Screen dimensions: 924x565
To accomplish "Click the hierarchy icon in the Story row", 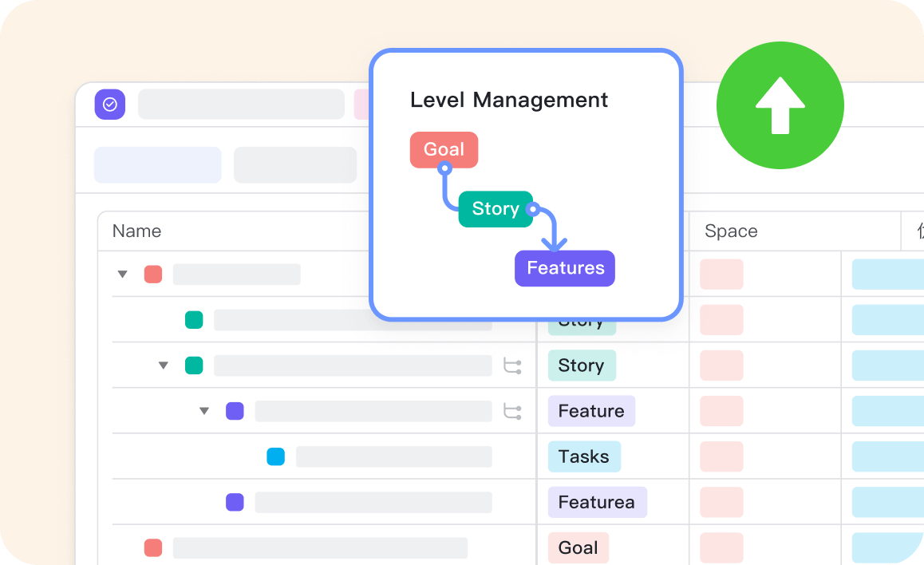I will pyautogui.click(x=512, y=366).
